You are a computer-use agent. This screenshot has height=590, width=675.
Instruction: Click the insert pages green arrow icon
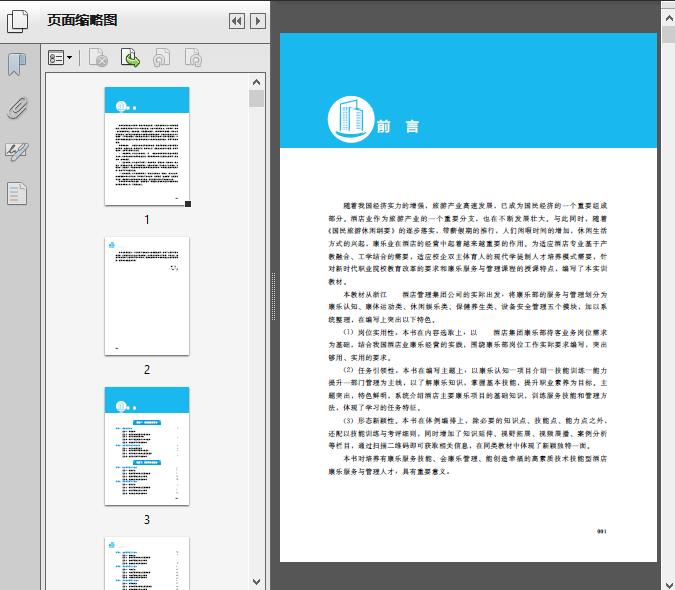[x=130, y=58]
